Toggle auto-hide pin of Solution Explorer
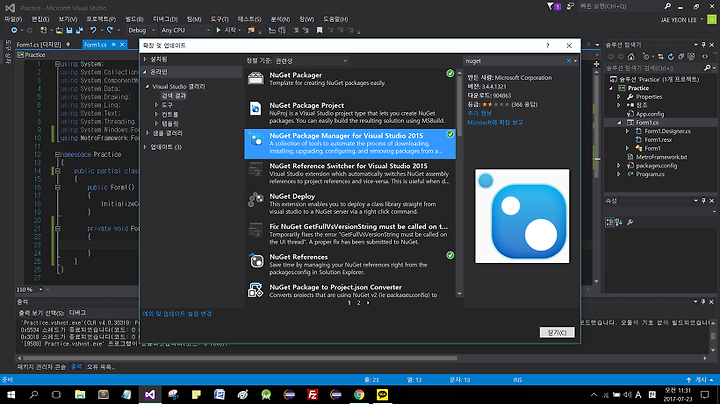Screen dimensions: 720x404 [x=703, y=45]
